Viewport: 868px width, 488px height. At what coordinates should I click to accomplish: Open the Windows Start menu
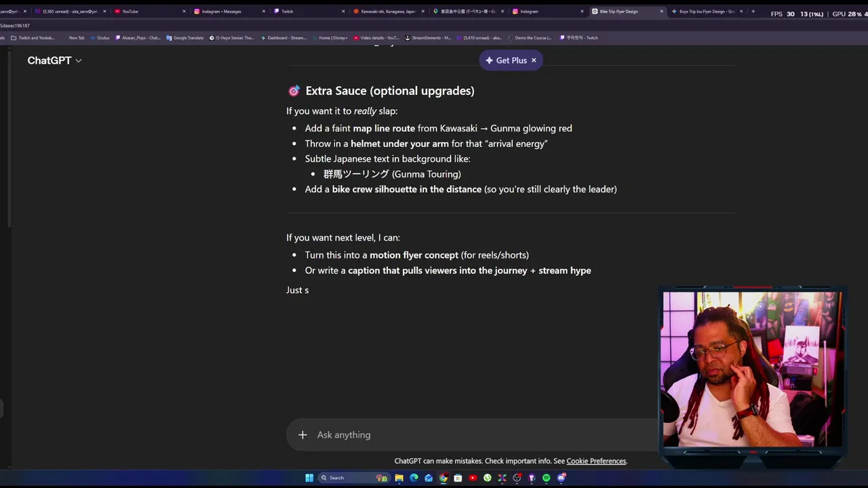tap(309, 478)
